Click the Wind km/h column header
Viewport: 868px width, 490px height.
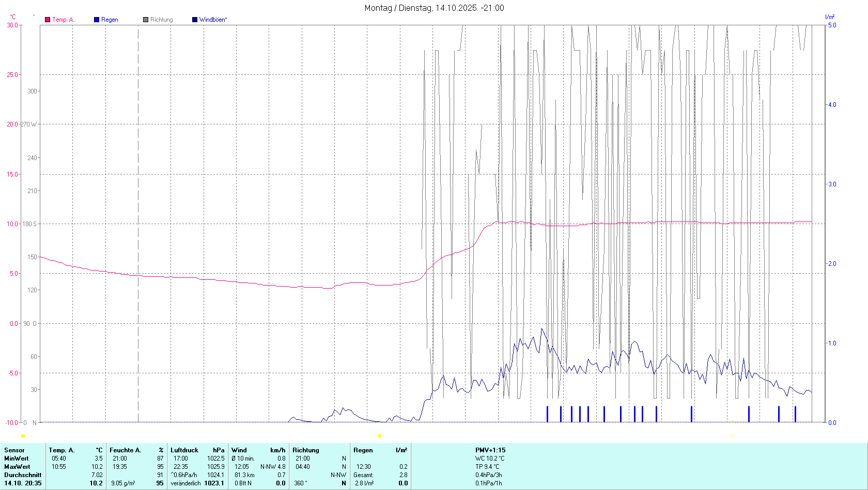click(258, 450)
